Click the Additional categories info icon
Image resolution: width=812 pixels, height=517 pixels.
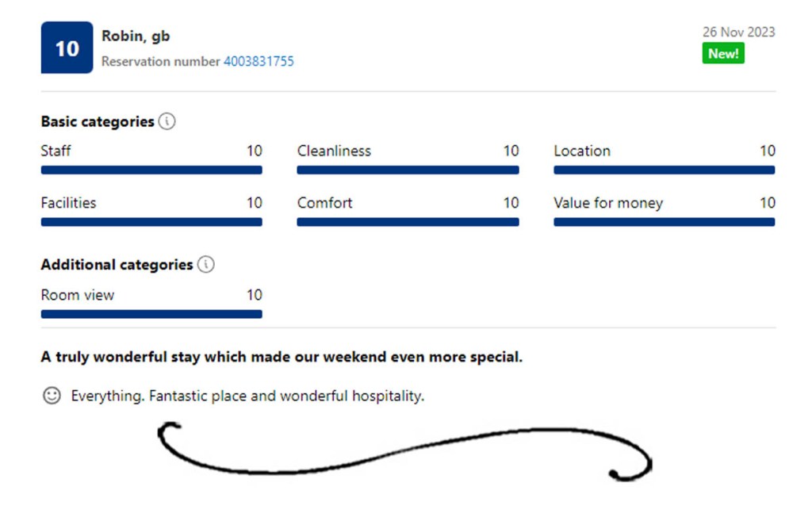(x=205, y=265)
